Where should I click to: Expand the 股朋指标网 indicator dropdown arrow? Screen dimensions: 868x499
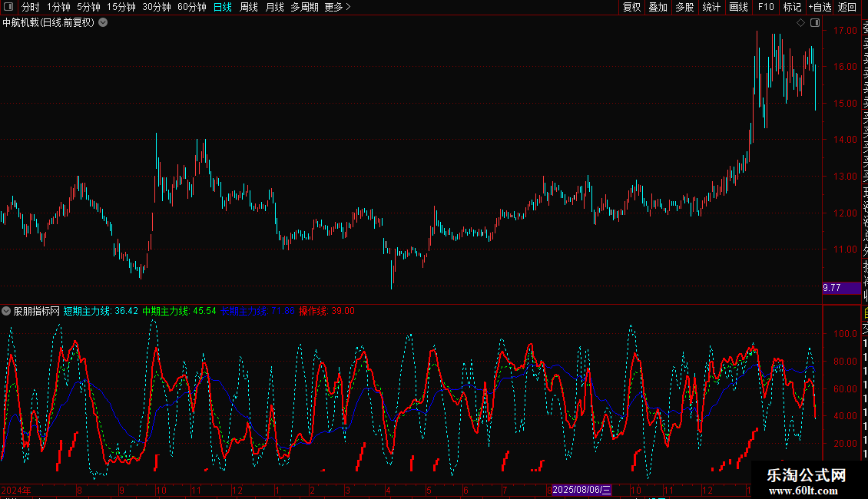pyautogui.click(x=7, y=312)
